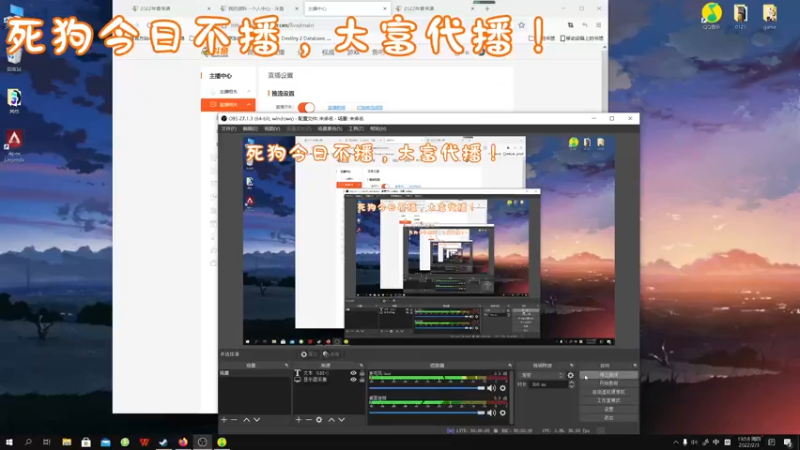Image resolution: width=800 pixels, height=450 pixels.
Task: Bookmark the page with the browser star icon
Action: [521, 25]
